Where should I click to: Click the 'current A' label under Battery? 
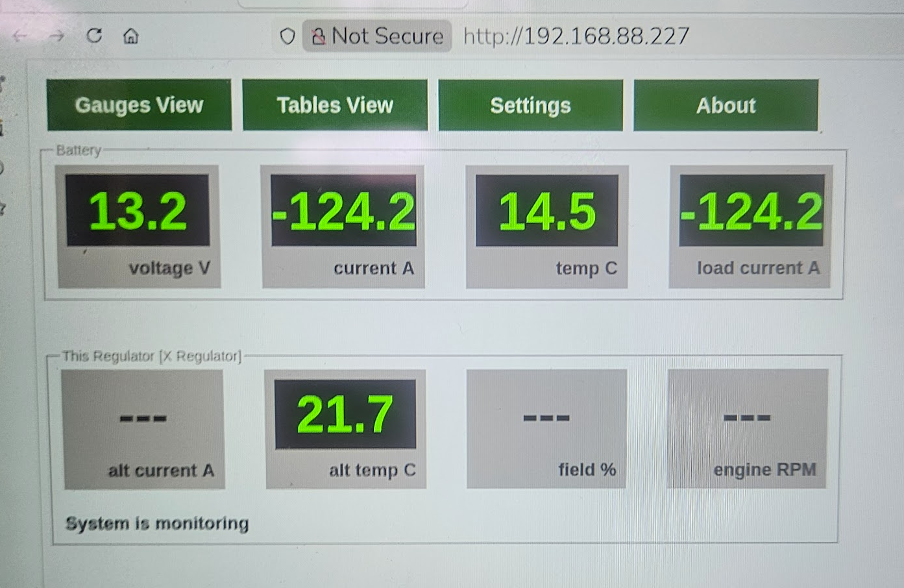374,268
